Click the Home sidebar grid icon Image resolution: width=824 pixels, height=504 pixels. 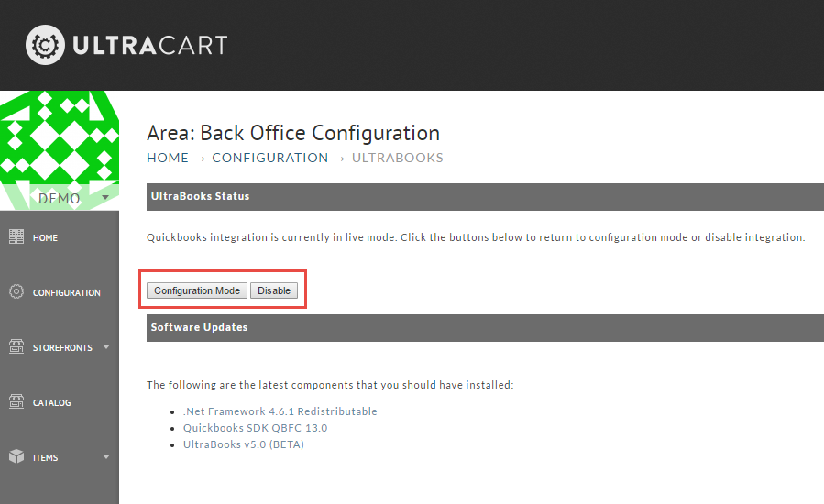coord(16,237)
